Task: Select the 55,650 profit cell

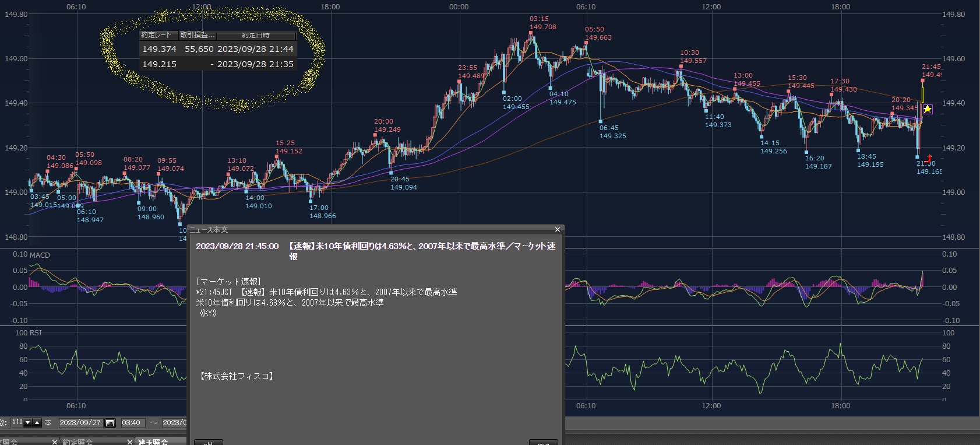Action: point(199,49)
